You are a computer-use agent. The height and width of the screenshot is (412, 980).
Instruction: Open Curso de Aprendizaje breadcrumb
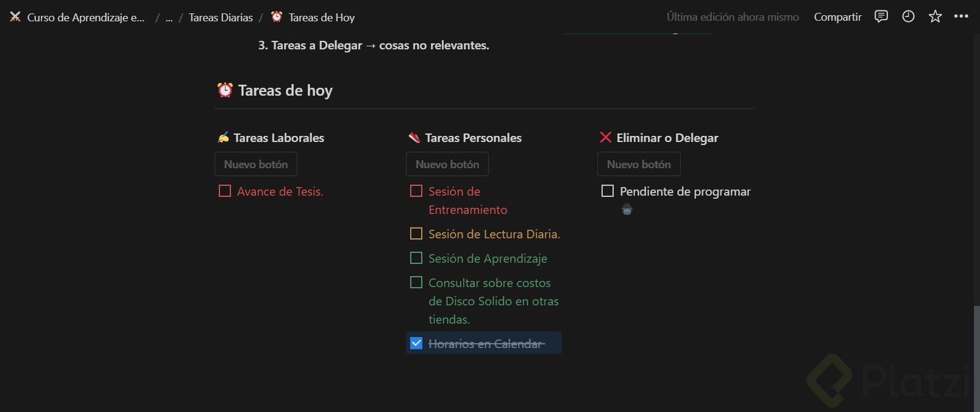[85, 18]
